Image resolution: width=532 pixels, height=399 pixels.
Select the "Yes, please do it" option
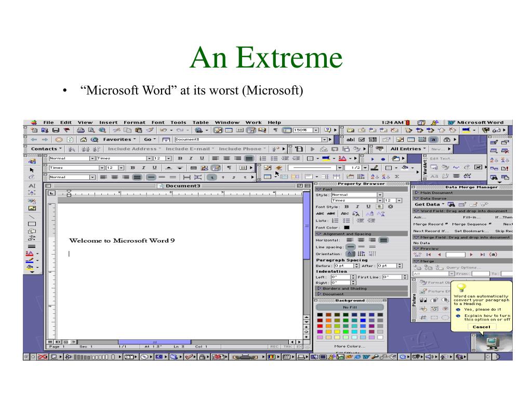pyautogui.click(x=478, y=310)
